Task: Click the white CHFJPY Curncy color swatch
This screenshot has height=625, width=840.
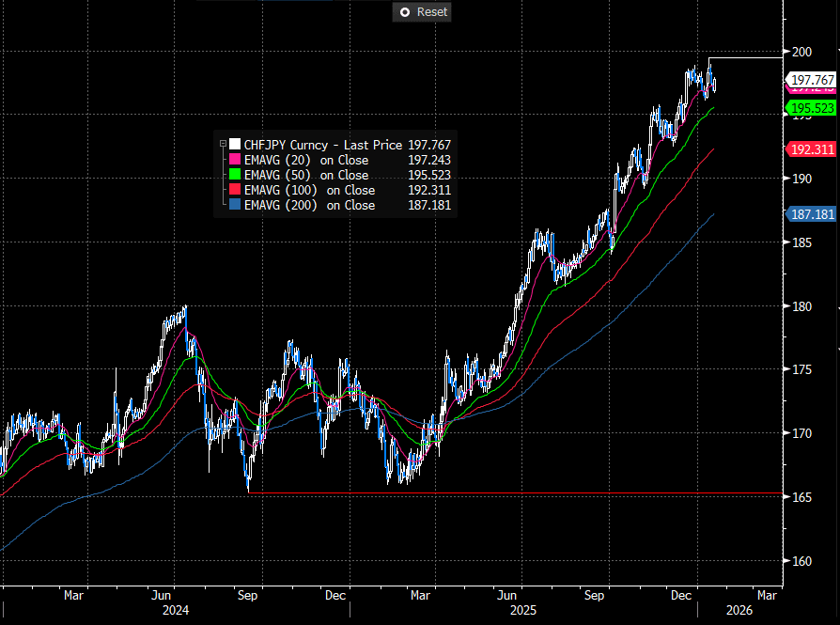Action: 235,145
